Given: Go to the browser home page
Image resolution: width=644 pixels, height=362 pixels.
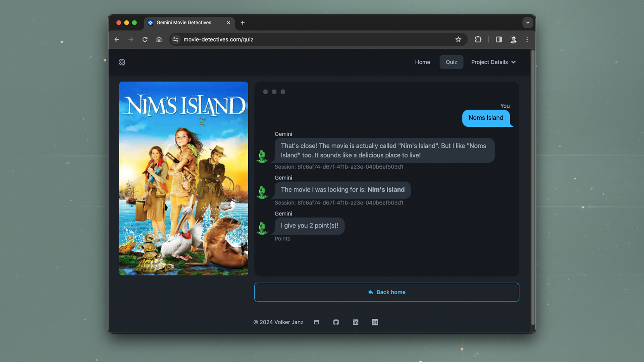Looking at the screenshot, I should pos(159,40).
